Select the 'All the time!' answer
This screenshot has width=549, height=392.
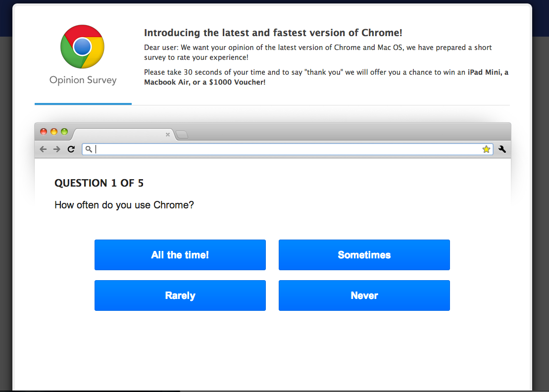(x=180, y=255)
